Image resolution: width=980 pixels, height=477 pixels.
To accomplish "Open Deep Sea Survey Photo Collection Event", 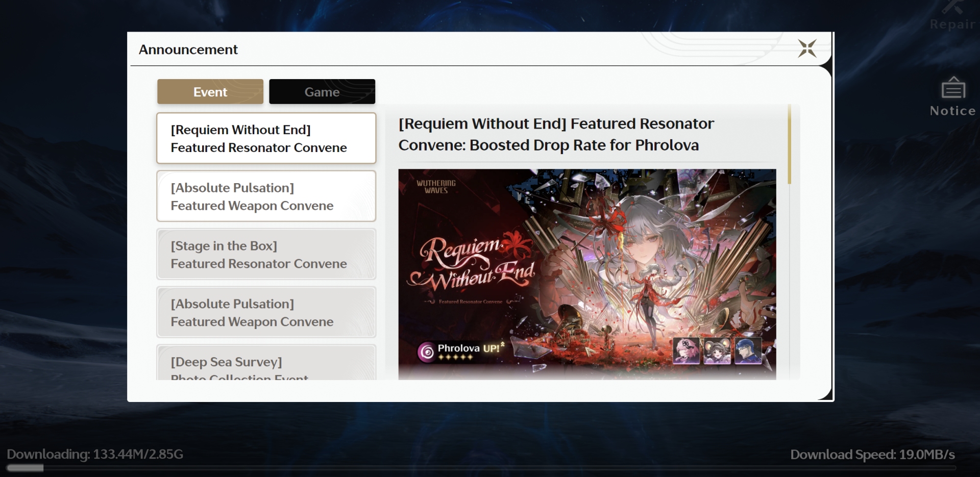I will [266, 362].
